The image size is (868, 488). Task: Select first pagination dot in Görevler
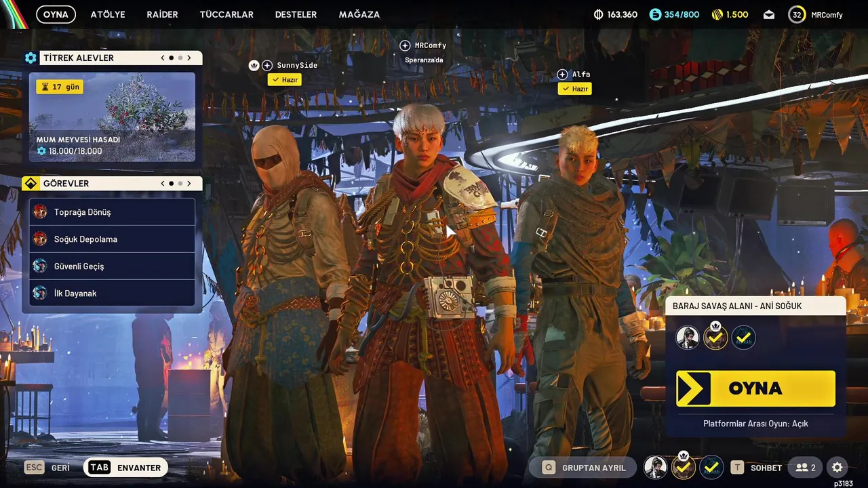(171, 184)
